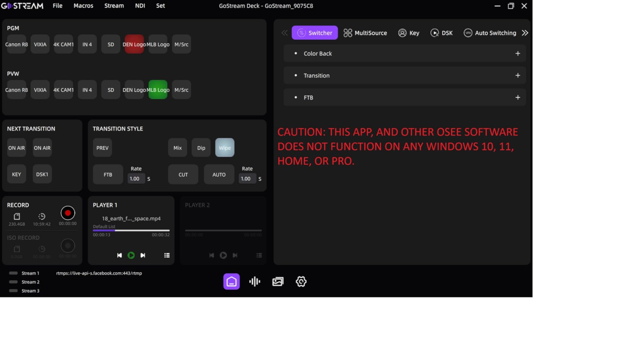Edit the AUTO transition Rate field
The height and width of the screenshot is (362, 644).
tap(247, 179)
